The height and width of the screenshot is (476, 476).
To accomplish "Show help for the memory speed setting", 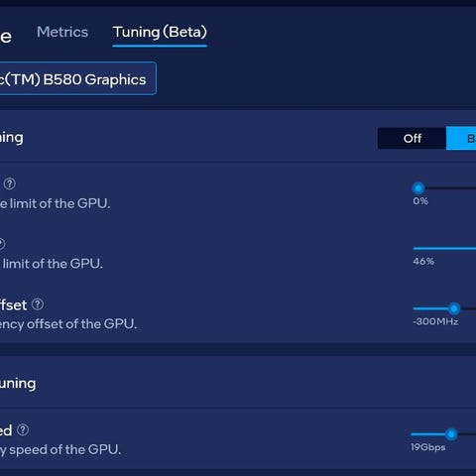I will (23, 430).
